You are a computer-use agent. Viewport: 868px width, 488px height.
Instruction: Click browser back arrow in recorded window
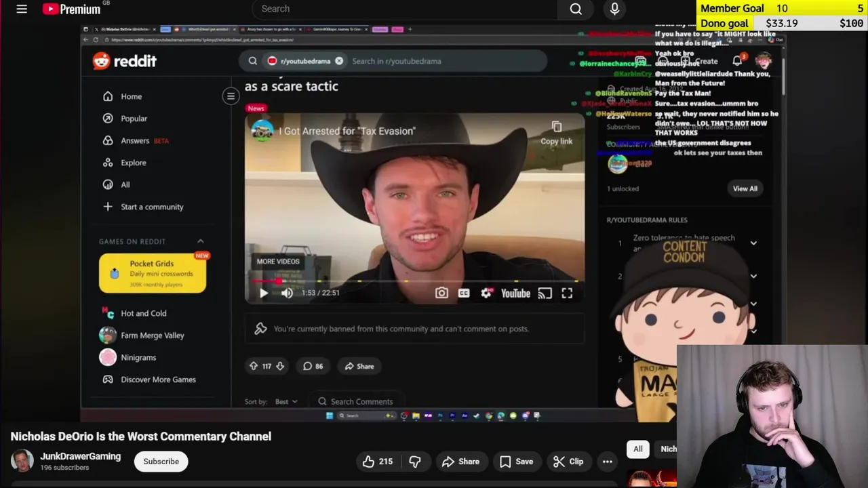(x=86, y=40)
